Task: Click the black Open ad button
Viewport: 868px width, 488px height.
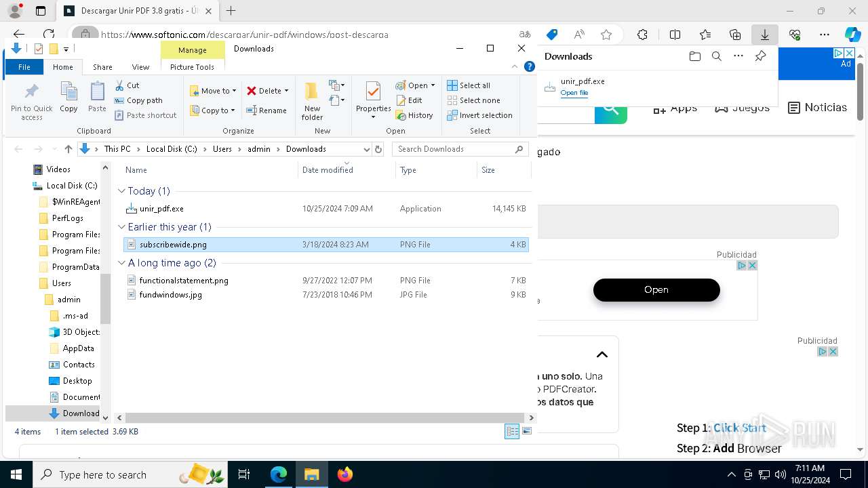Action: point(656,289)
